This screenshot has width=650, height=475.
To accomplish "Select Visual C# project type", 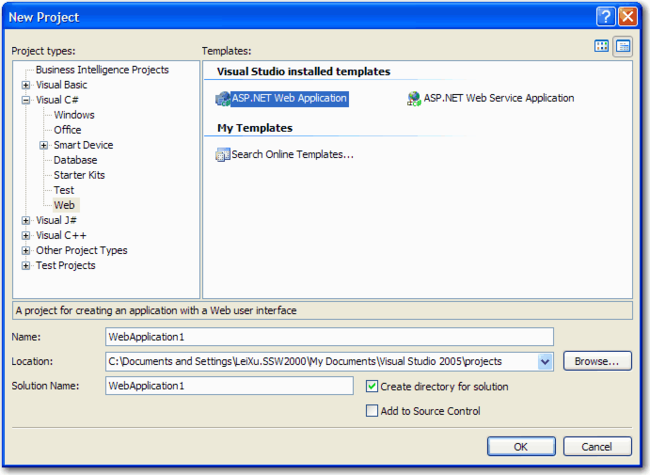I will [x=57, y=100].
